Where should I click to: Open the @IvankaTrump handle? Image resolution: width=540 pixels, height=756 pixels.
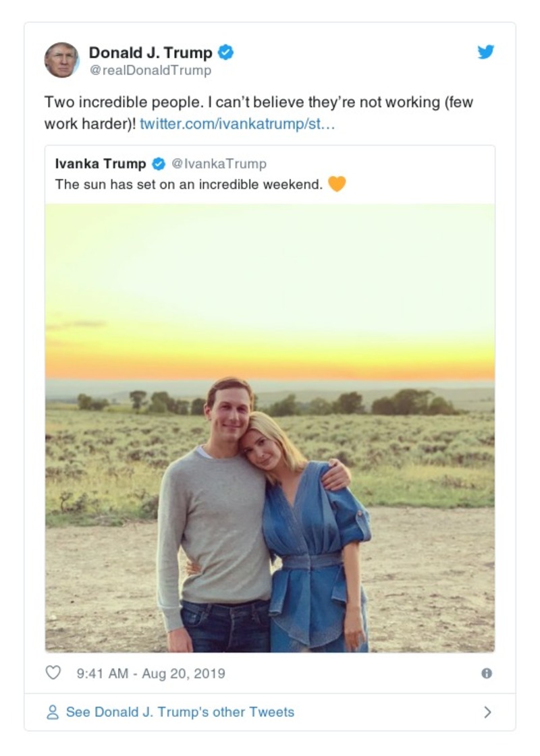[x=219, y=164]
